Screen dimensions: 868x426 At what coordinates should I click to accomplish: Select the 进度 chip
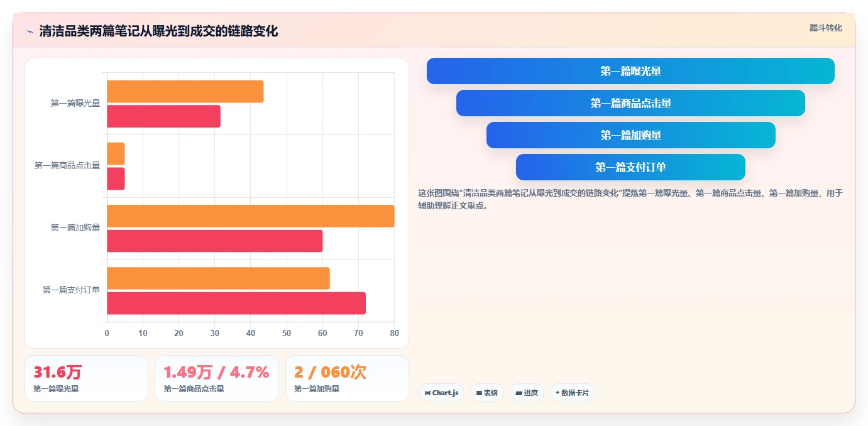point(527,393)
